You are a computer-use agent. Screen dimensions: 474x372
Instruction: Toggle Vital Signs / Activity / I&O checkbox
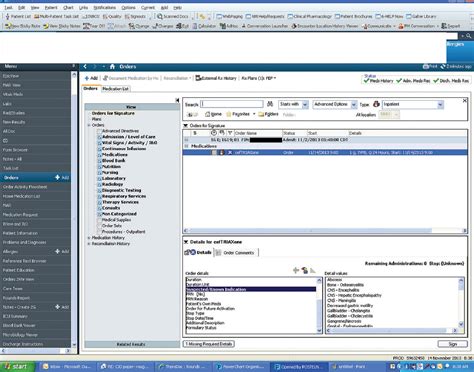tap(99, 143)
